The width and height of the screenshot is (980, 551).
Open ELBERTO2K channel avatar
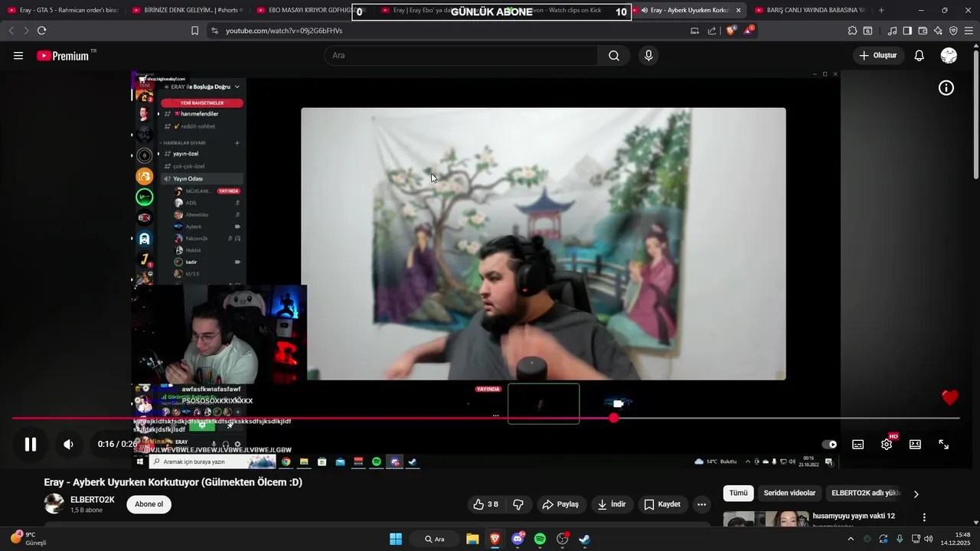coord(54,504)
